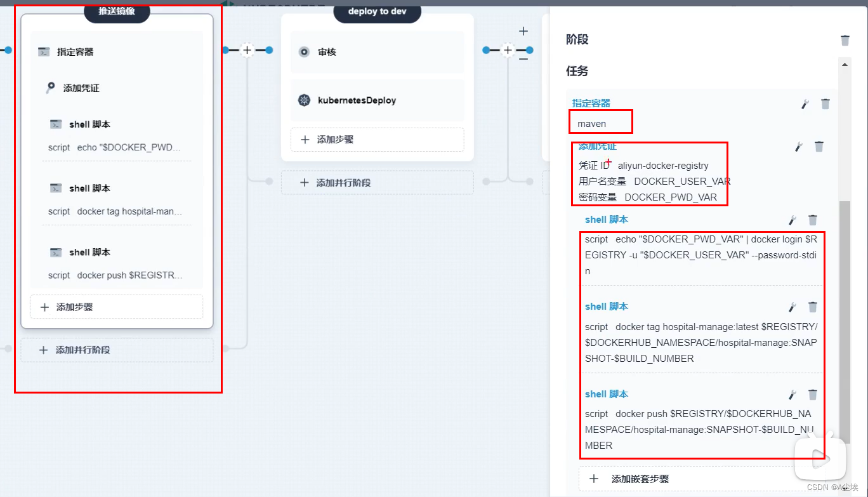Select the 推送镜像 stage header
Viewport: 868px width, 497px height.
pos(117,11)
